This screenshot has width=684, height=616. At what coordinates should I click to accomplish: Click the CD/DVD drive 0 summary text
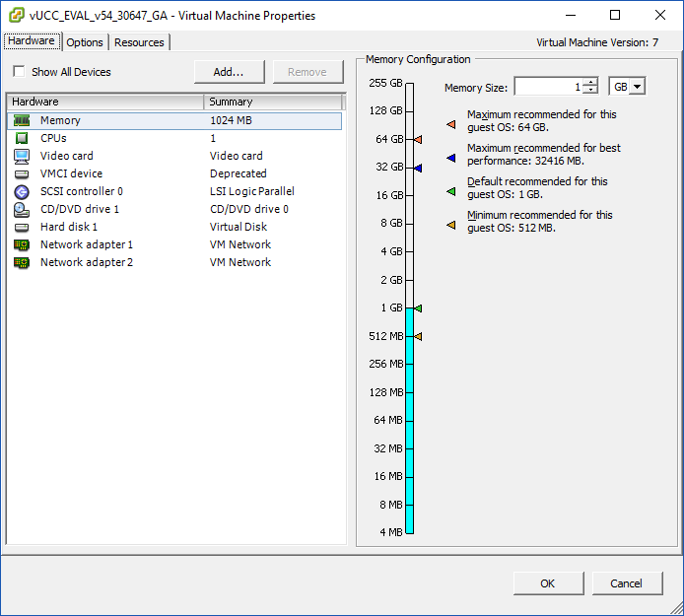tap(249, 209)
